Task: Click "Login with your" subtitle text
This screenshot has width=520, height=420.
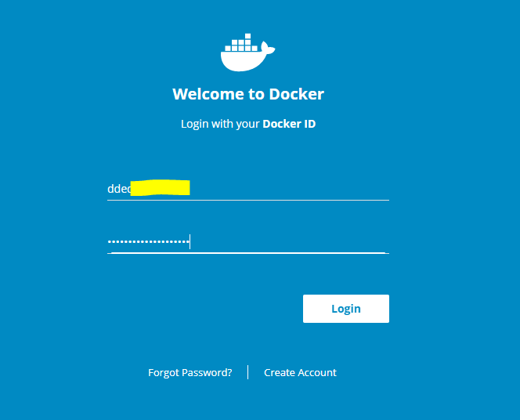Action: (220, 124)
